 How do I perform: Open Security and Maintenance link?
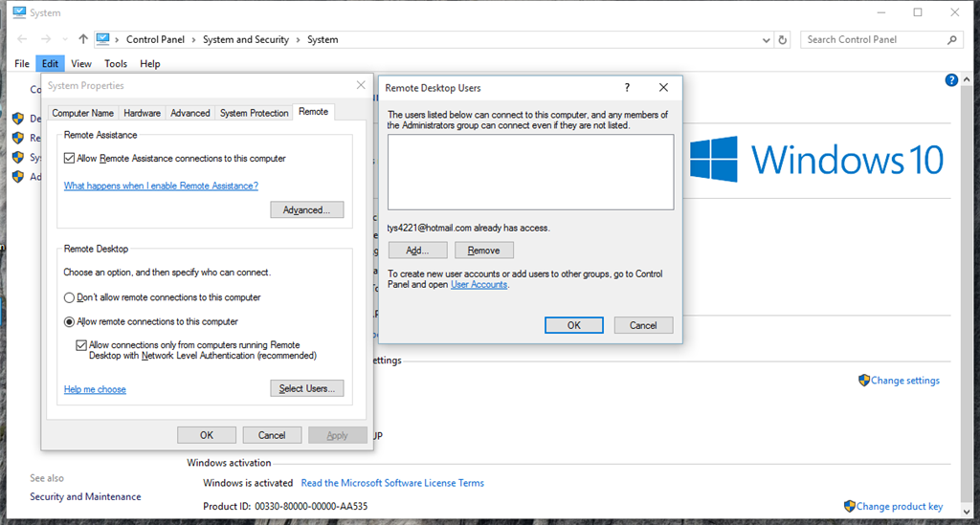tap(85, 497)
